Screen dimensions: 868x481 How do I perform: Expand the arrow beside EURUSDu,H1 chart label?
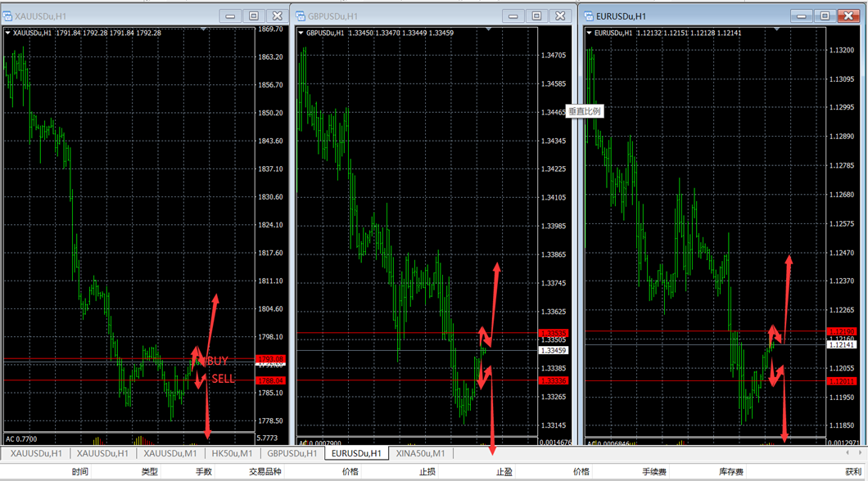point(589,34)
